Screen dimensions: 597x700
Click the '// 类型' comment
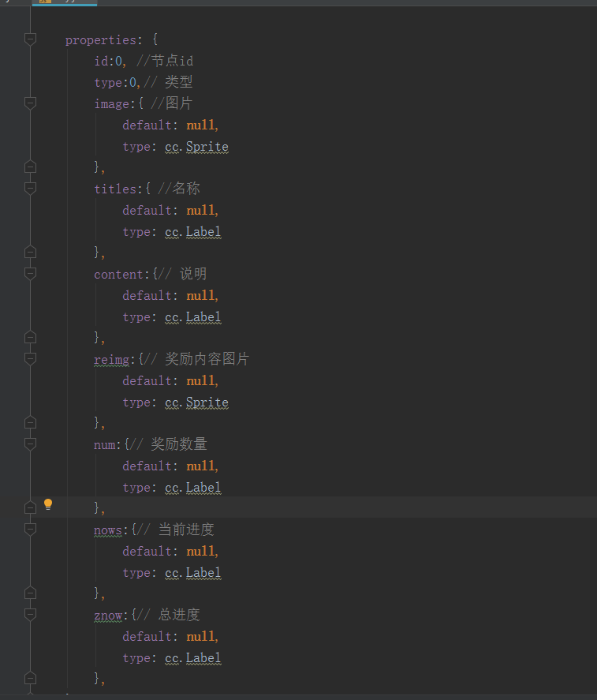click(x=168, y=82)
